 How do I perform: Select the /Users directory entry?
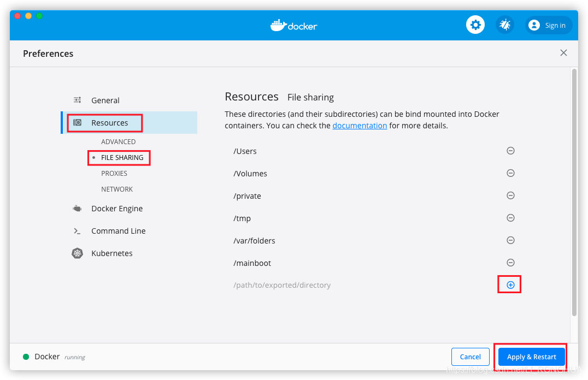pos(245,151)
